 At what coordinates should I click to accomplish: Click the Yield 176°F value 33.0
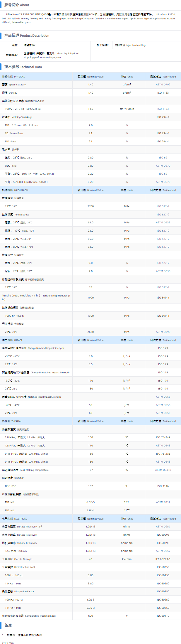[x=90, y=247]
